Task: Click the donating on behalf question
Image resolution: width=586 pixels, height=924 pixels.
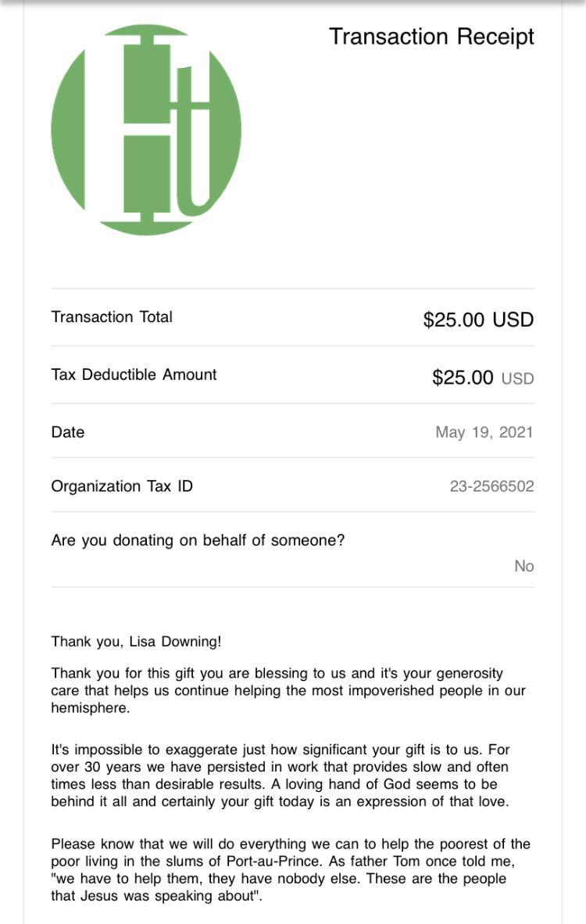Action: tap(198, 540)
